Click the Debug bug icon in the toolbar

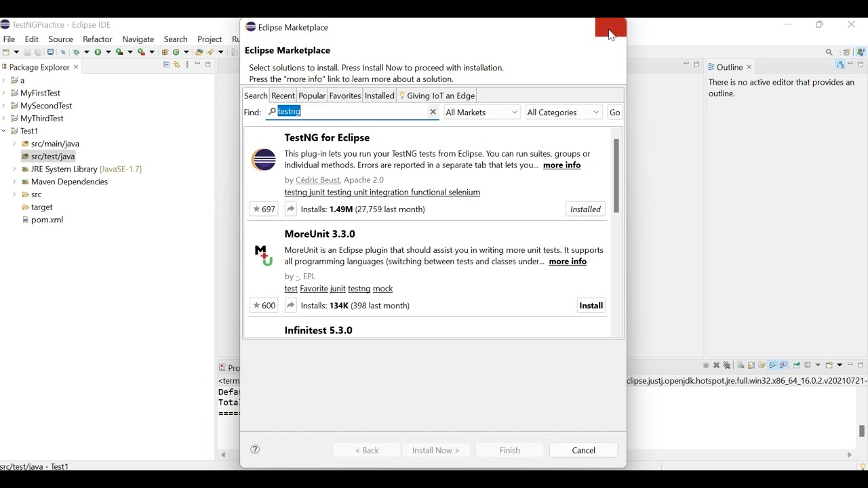pyautogui.click(x=76, y=52)
